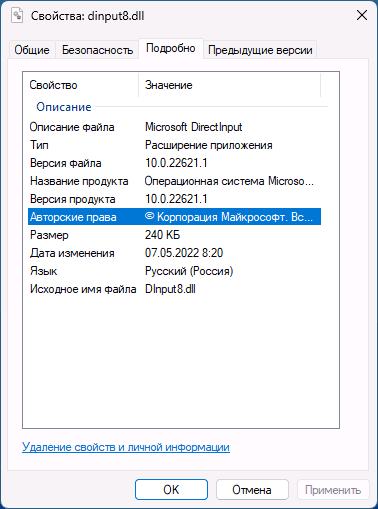Click the Microsoft DirectInput value
This screenshot has height=509, width=378.
(193, 127)
